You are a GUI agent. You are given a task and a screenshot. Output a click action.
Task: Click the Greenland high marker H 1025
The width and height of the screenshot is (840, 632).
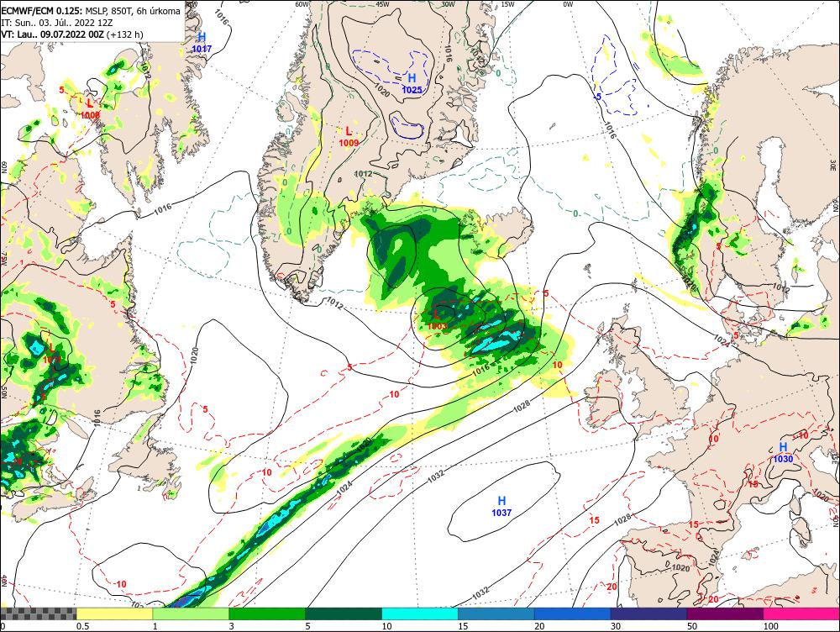point(412,84)
